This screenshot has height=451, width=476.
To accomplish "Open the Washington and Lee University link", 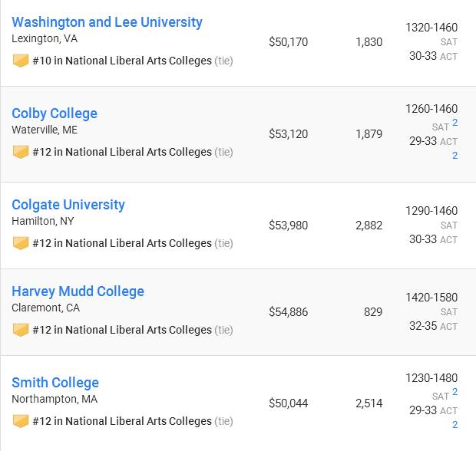I will click(x=107, y=22).
